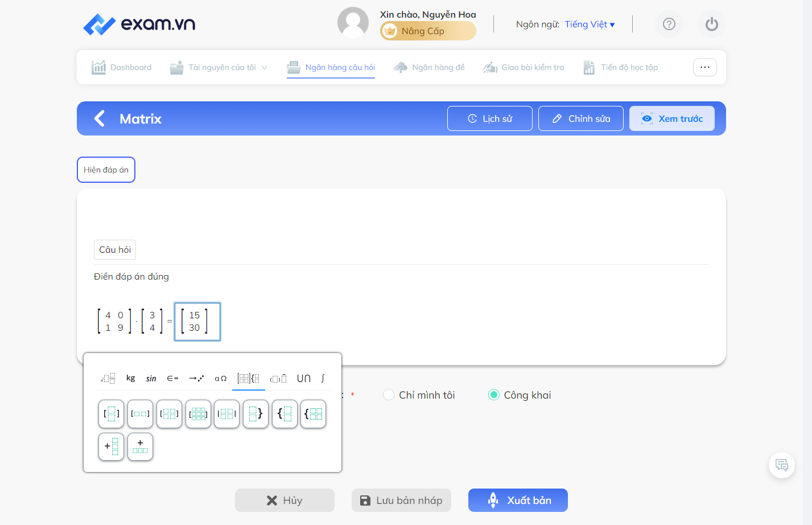Open the fractions and roots symbol tab

point(108,378)
